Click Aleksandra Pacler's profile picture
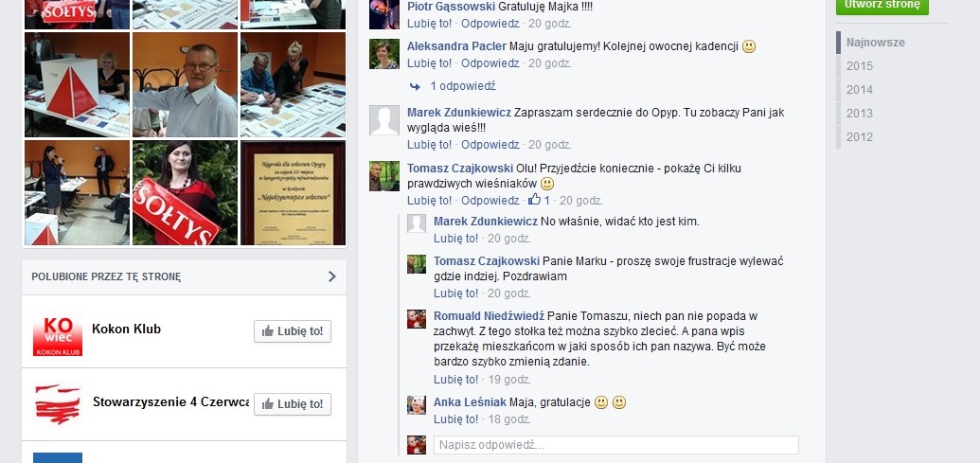 pyautogui.click(x=383, y=54)
